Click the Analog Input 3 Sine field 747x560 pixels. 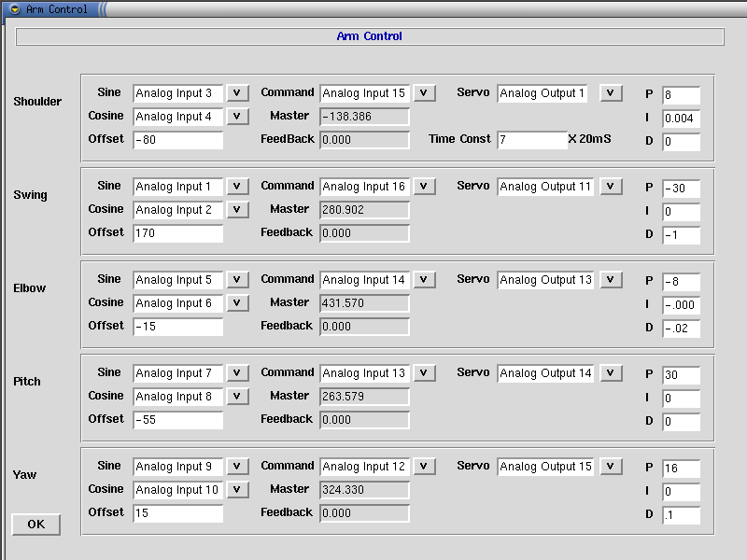click(178, 93)
